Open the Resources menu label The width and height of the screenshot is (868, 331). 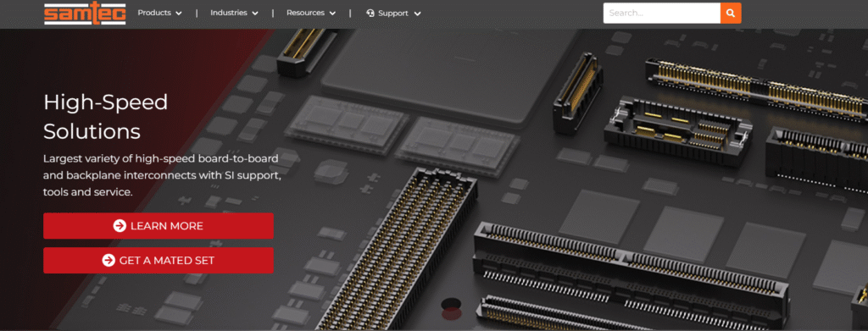point(305,13)
